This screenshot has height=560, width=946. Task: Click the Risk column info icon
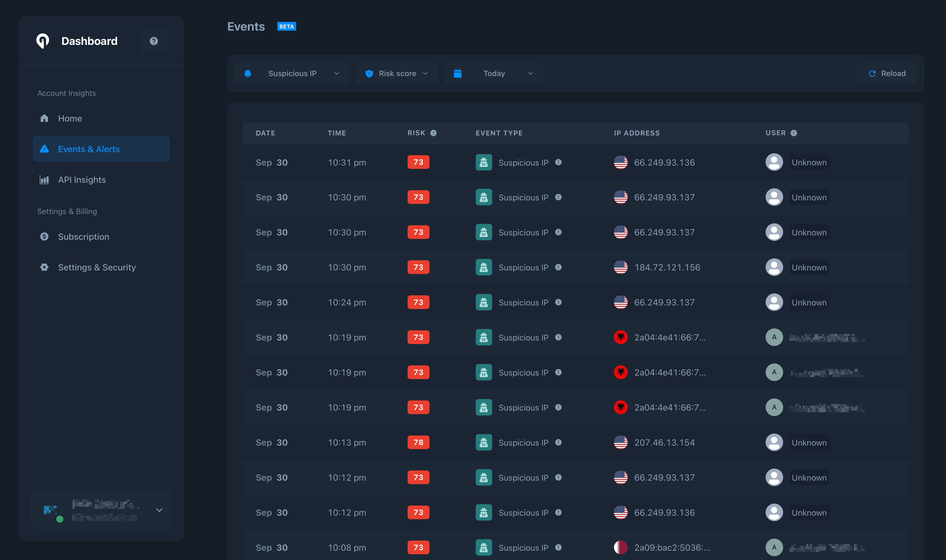point(434,133)
